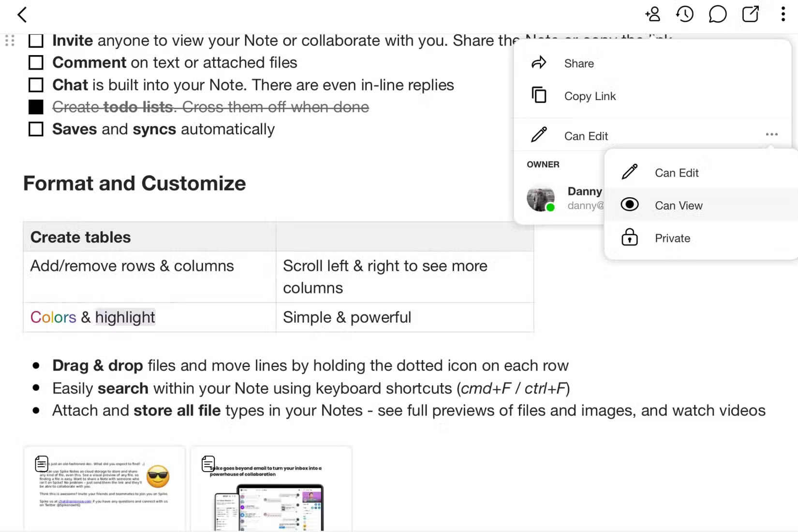
Task: Click the lock icon beside Private
Action: (x=630, y=237)
